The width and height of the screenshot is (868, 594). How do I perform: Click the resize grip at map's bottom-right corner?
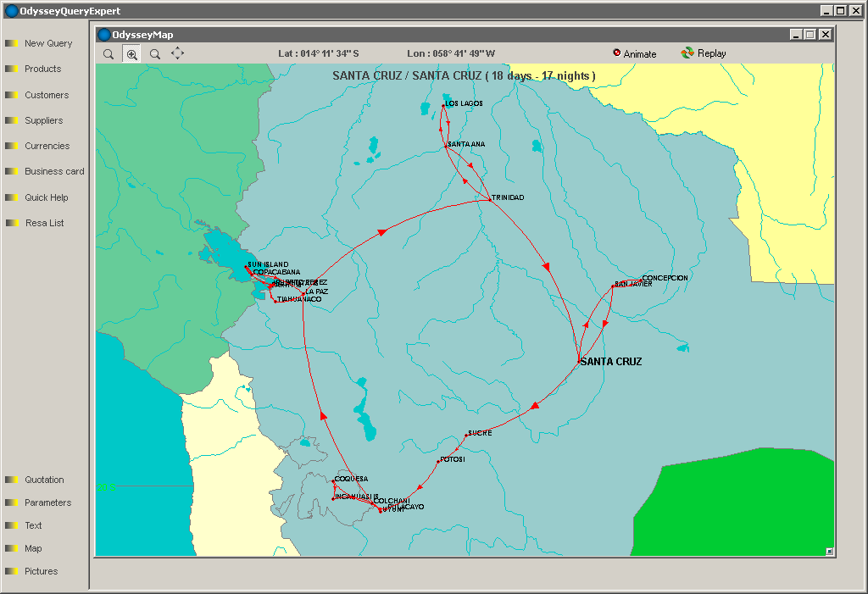tap(829, 551)
